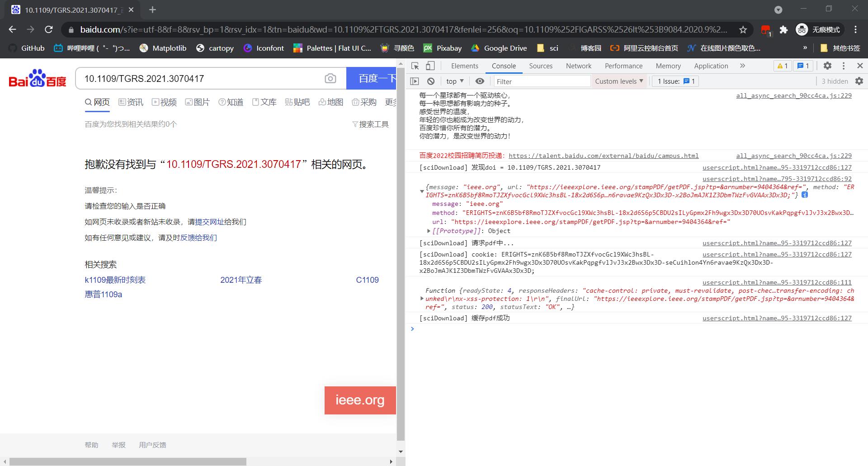Open userscript.html source link ending :92

coord(777,179)
